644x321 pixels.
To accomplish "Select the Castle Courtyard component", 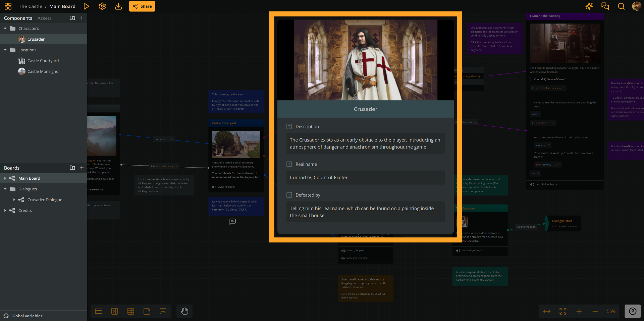I will coord(44,61).
